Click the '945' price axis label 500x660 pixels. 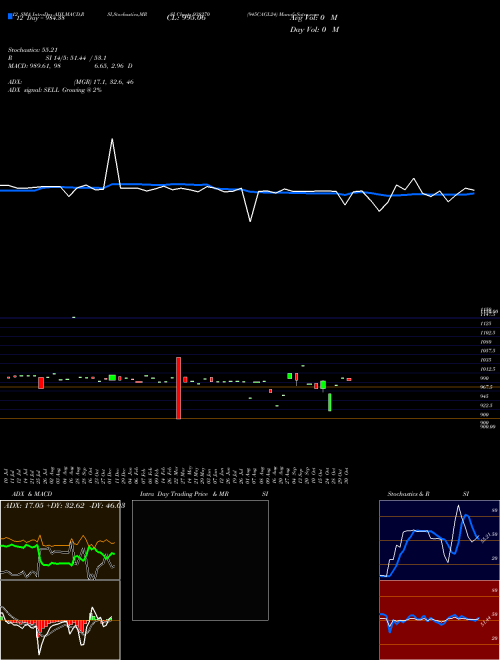click(484, 396)
